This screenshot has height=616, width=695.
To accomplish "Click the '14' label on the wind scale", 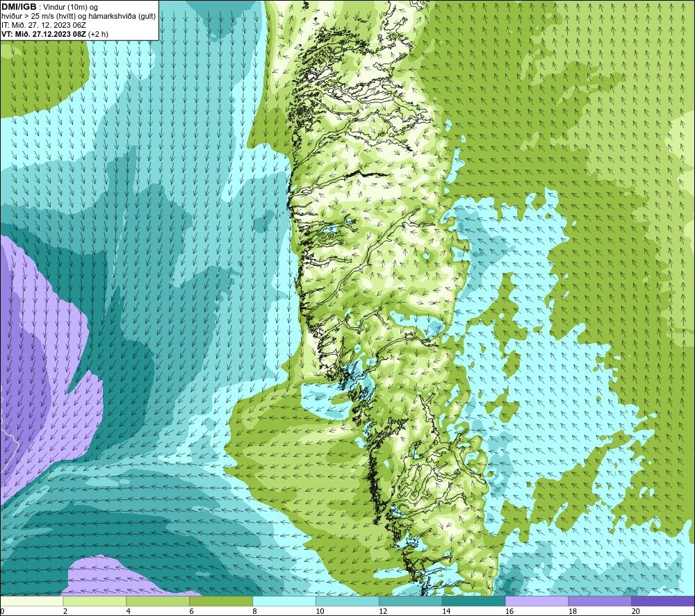I will (446, 611).
